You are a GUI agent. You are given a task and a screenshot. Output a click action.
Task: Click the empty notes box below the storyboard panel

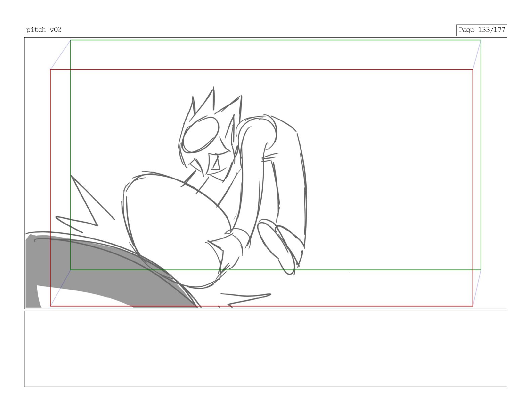tap(265, 349)
